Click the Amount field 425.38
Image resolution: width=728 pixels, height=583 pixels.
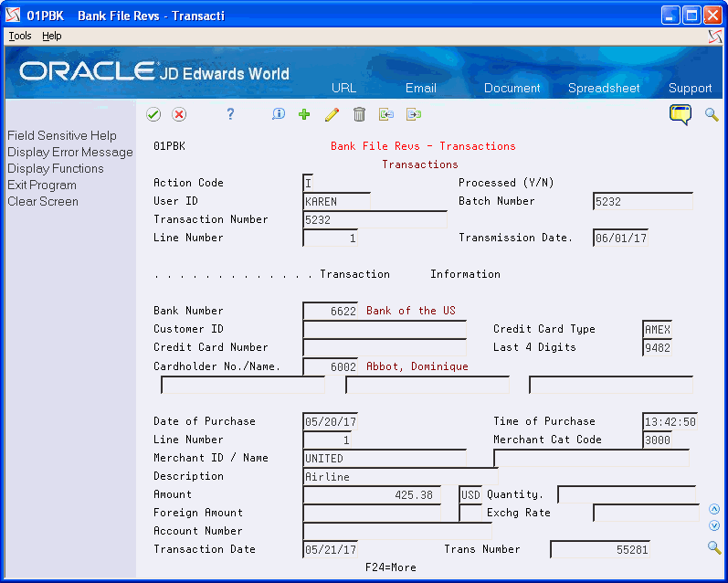(x=372, y=494)
